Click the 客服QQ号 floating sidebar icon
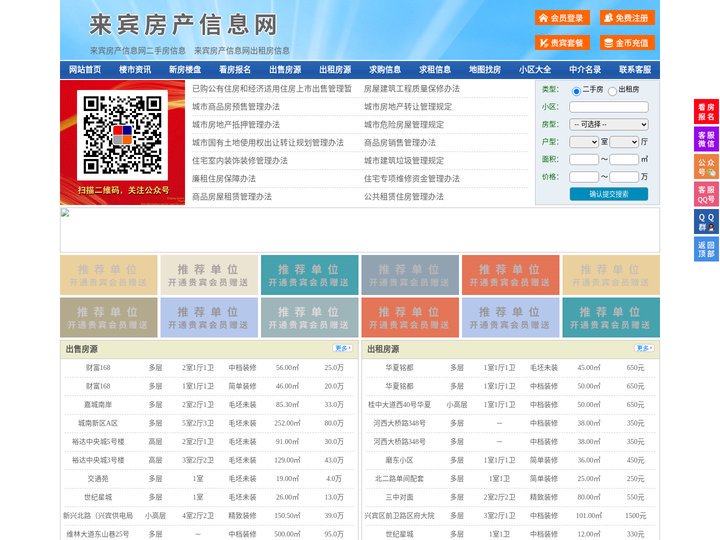Image resolution: width=720 pixels, height=540 pixels. pyautogui.click(x=706, y=194)
